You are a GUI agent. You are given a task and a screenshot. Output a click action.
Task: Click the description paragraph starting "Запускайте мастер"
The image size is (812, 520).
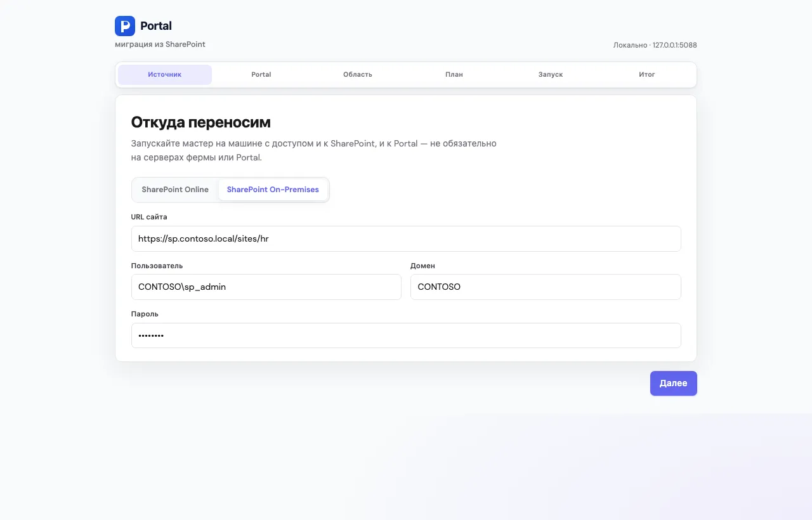coord(314,150)
